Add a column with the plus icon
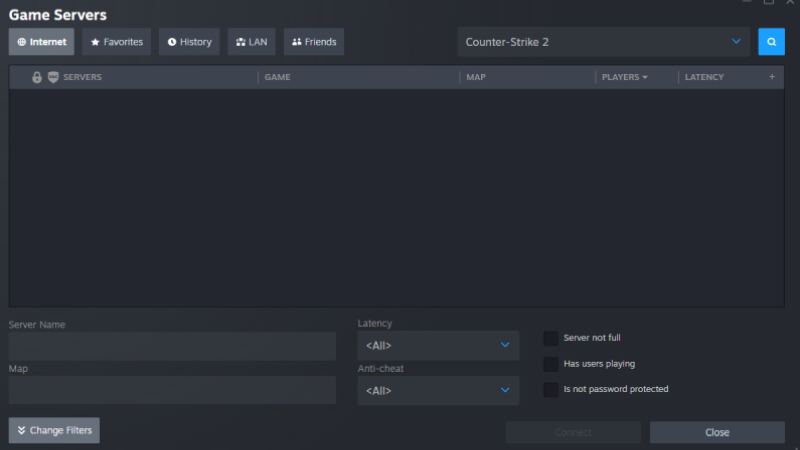Viewport: 800px width, 450px height. pyautogui.click(x=772, y=77)
